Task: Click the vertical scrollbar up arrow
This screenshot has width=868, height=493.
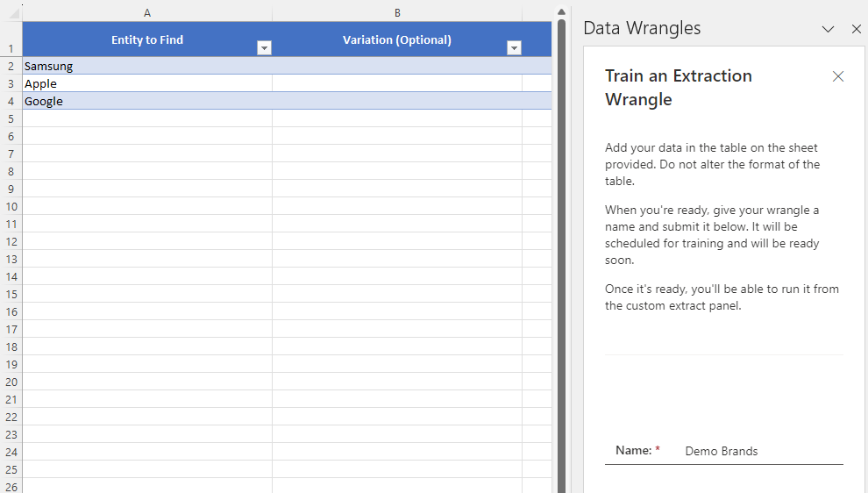Action: coord(561,11)
